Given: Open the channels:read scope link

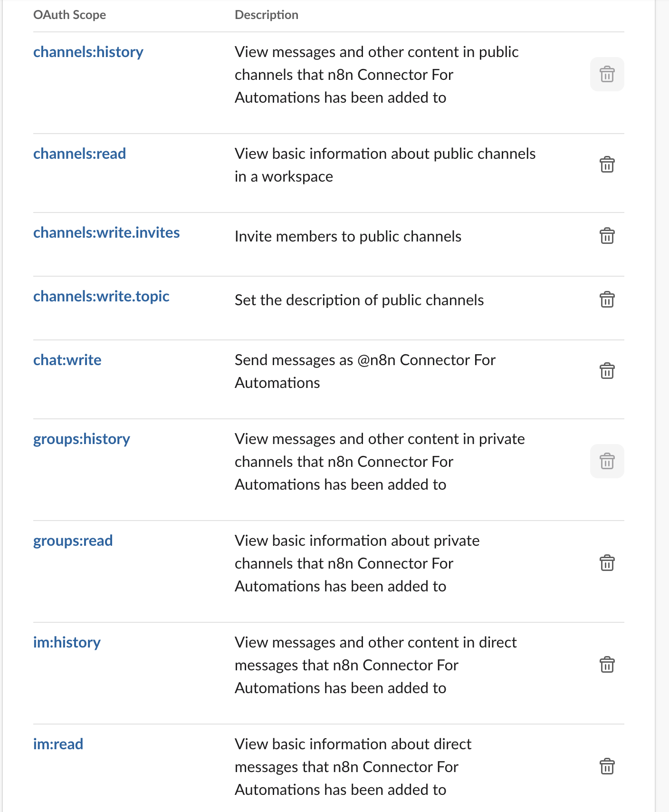Looking at the screenshot, I should (79, 154).
